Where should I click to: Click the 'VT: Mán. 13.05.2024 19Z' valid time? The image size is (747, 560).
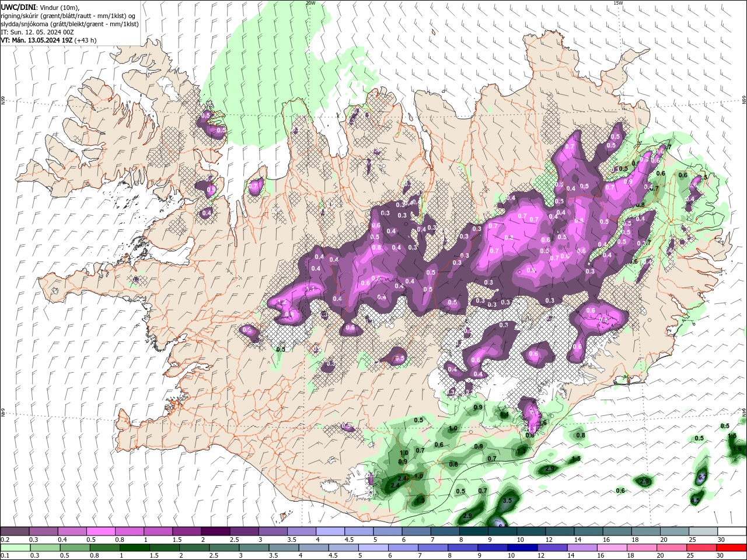pos(36,40)
